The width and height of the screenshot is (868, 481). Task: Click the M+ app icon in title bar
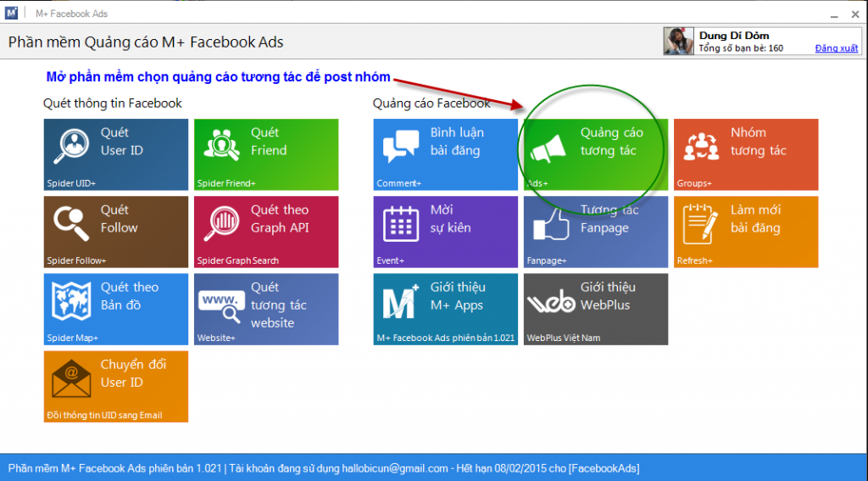[11, 14]
